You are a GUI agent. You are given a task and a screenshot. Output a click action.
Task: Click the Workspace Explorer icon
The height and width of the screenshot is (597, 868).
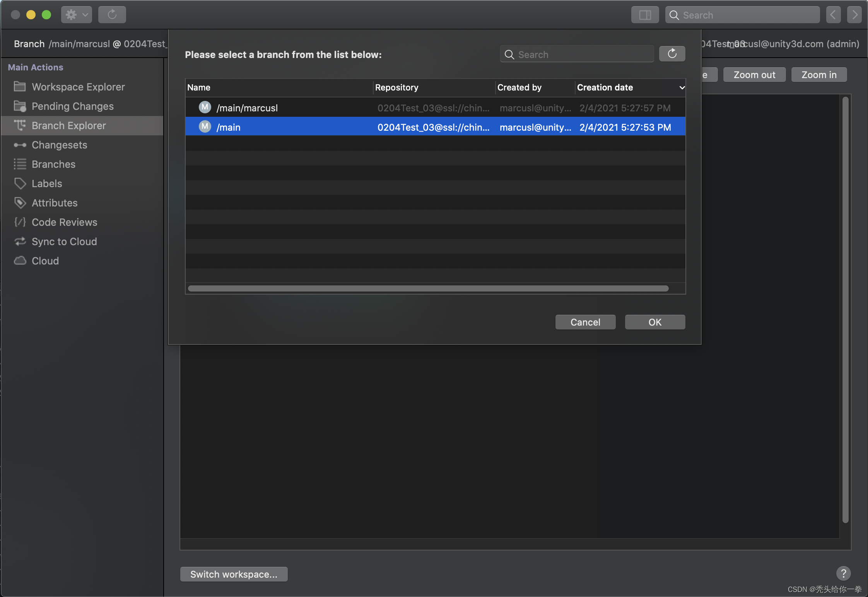point(19,87)
